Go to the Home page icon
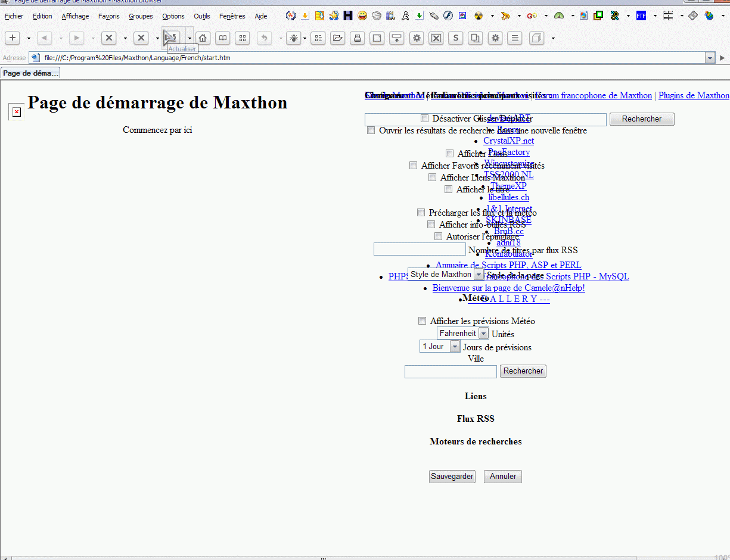The width and height of the screenshot is (730, 560). (x=203, y=38)
